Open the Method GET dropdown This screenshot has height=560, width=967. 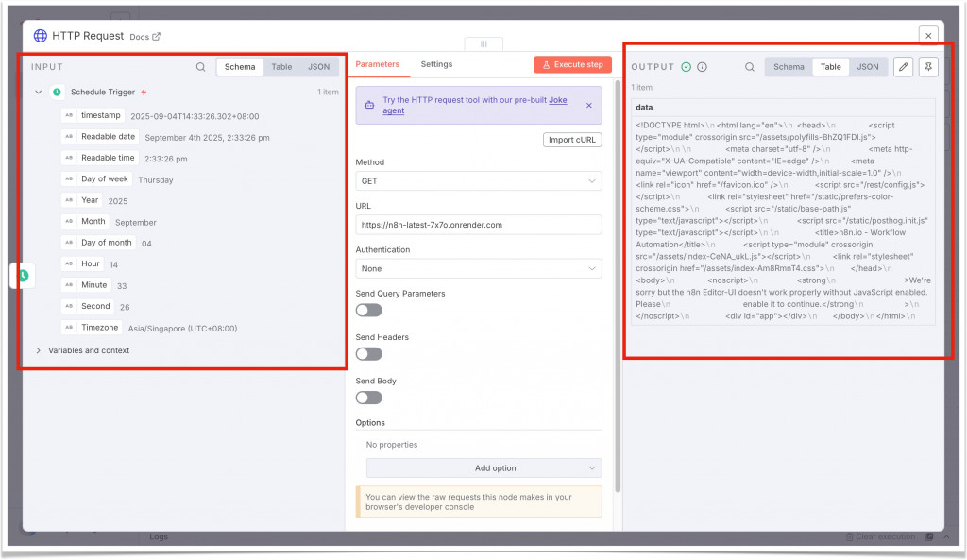[x=479, y=180]
